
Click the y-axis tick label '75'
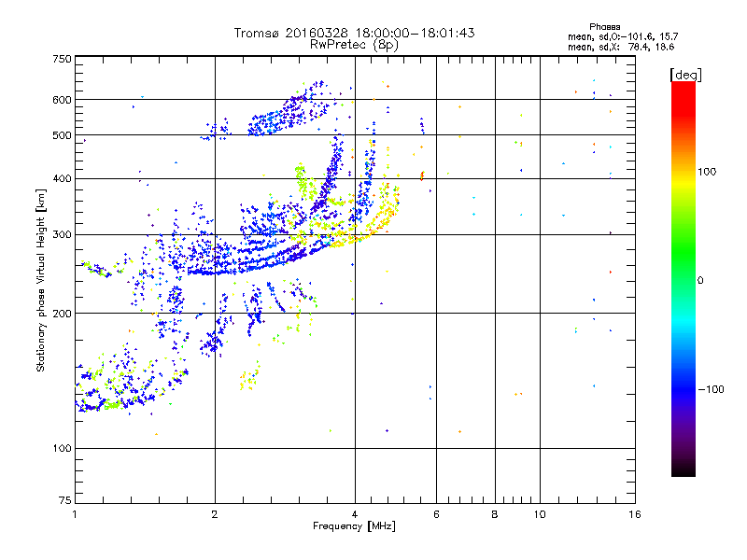coord(65,500)
